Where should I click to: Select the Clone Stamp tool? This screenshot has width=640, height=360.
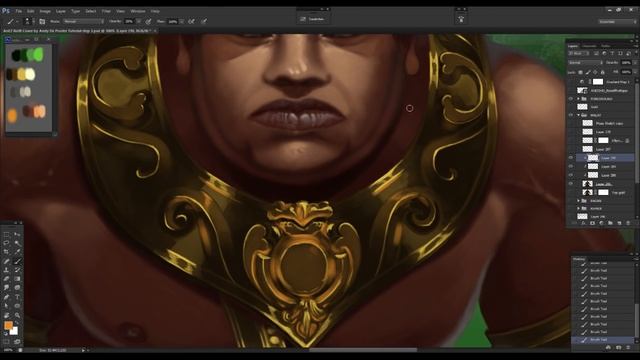pyautogui.click(x=7, y=270)
